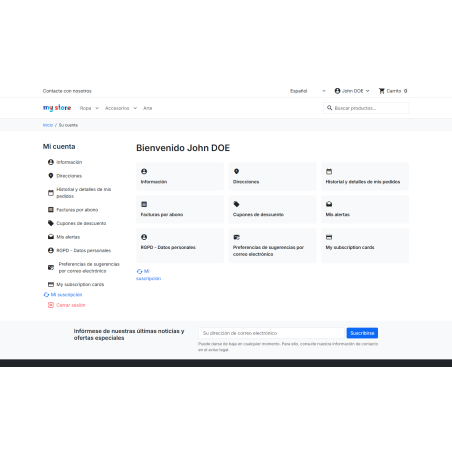This screenshot has height=452, width=452.
Task: Click sidebar Facturas por abono icon
Action: point(51,210)
